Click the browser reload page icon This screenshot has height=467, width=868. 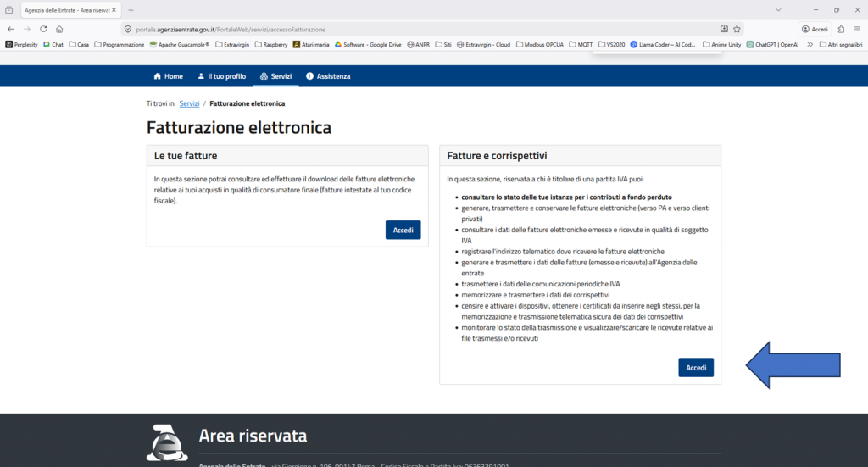[x=43, y=29]
